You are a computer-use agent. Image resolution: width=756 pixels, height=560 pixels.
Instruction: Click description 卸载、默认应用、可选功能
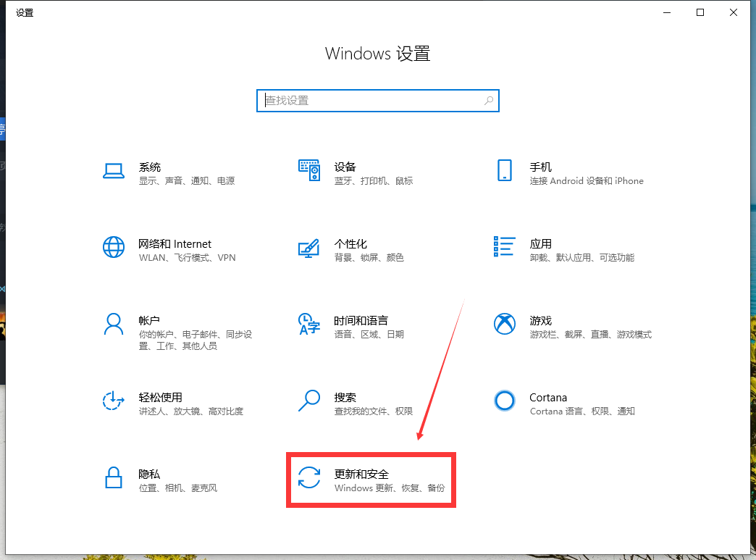(581, 258)
